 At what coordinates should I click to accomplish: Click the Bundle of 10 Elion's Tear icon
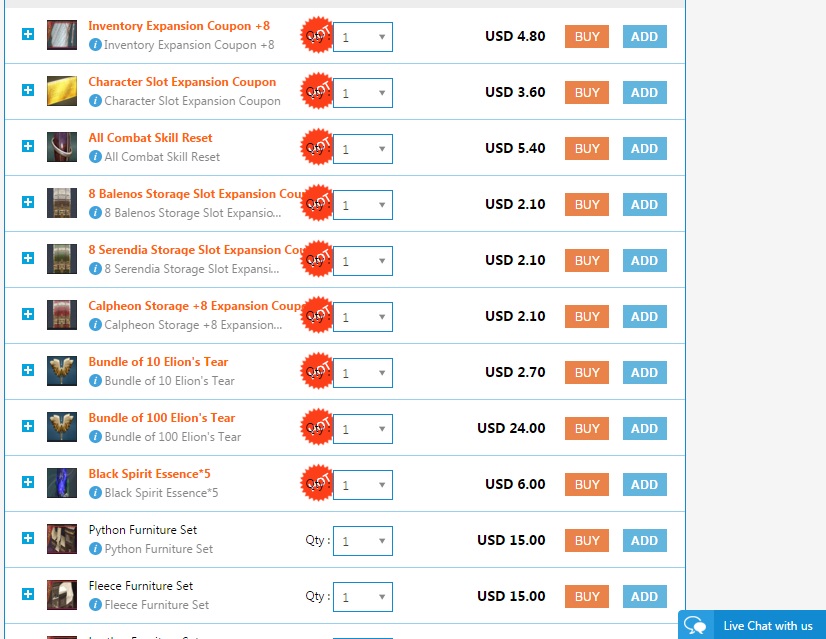[62, 371]
